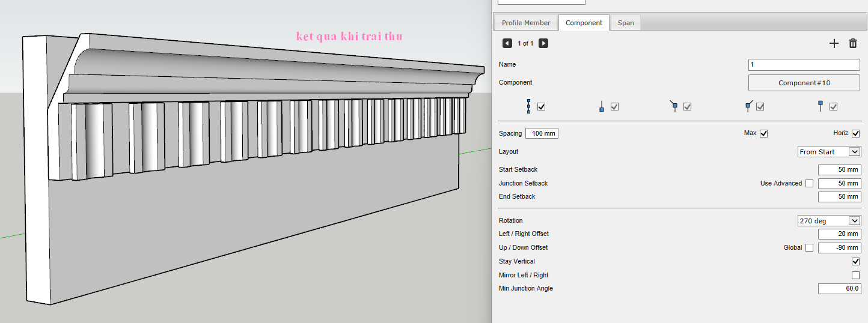Go to the next component with right arrow
The image size is (868, 323).
pyautogui.click(x=543, y=43)
